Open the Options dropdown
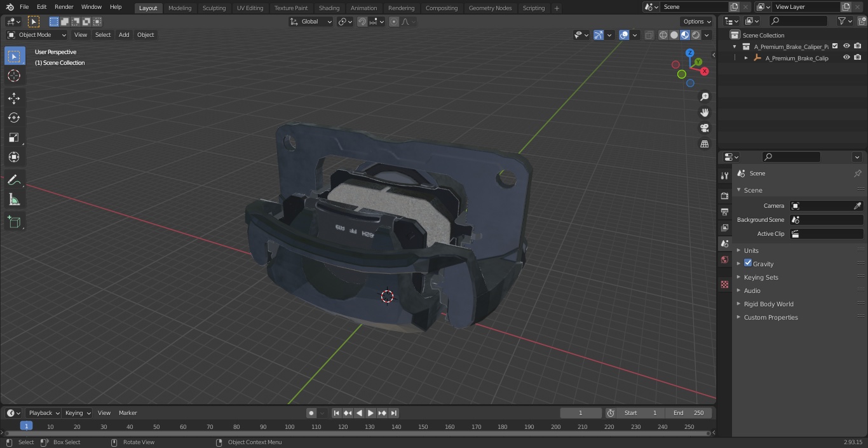This screenshot has width=868, height=448. click(x=697, y=22)
